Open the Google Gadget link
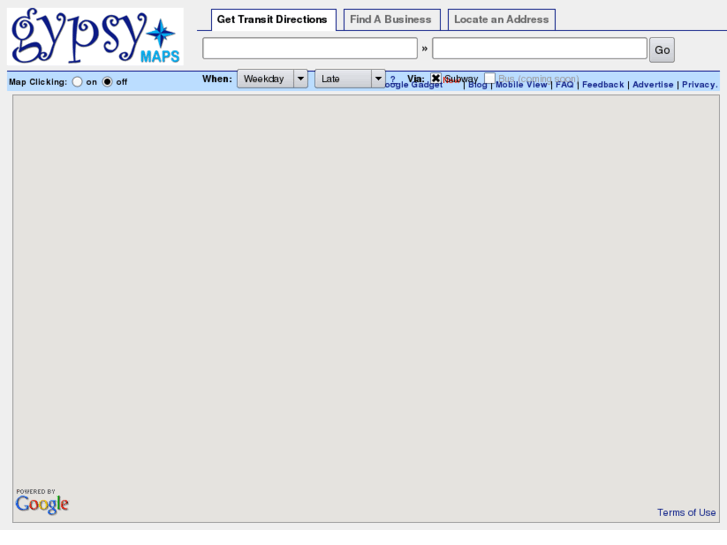This screenshot has width=727, height=545. pyautogui.click(x=414, y=85)
